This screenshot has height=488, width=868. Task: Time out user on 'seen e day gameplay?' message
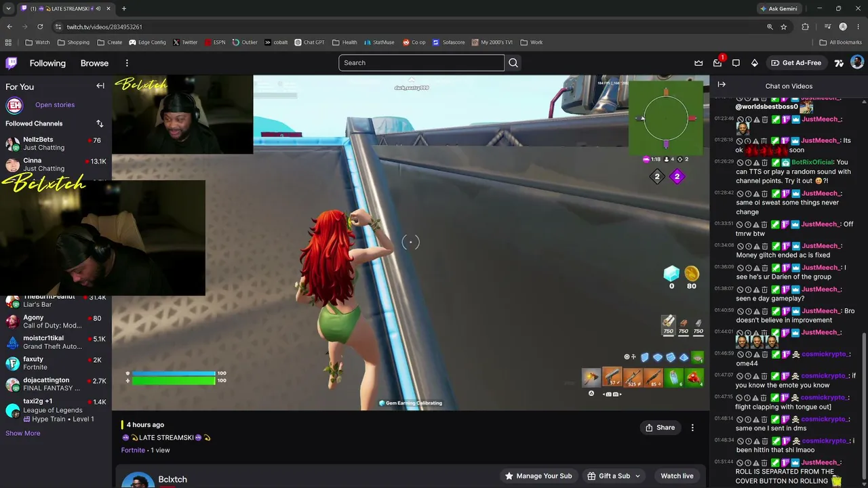click(748, 289)
